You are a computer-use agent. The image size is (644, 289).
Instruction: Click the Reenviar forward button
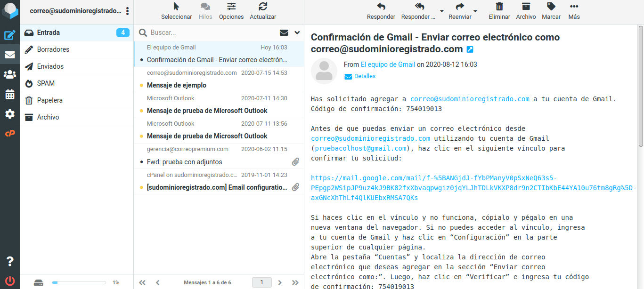(460, 11)
